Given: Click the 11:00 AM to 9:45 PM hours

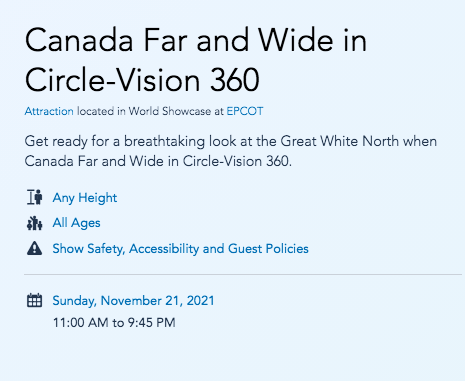Looking at the screenshot, I should (114, 323).
